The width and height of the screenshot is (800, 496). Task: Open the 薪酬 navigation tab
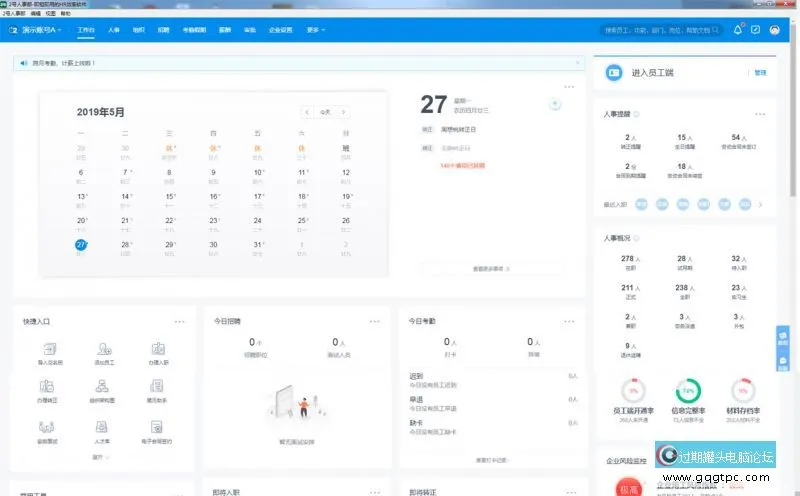pos(225,30)
